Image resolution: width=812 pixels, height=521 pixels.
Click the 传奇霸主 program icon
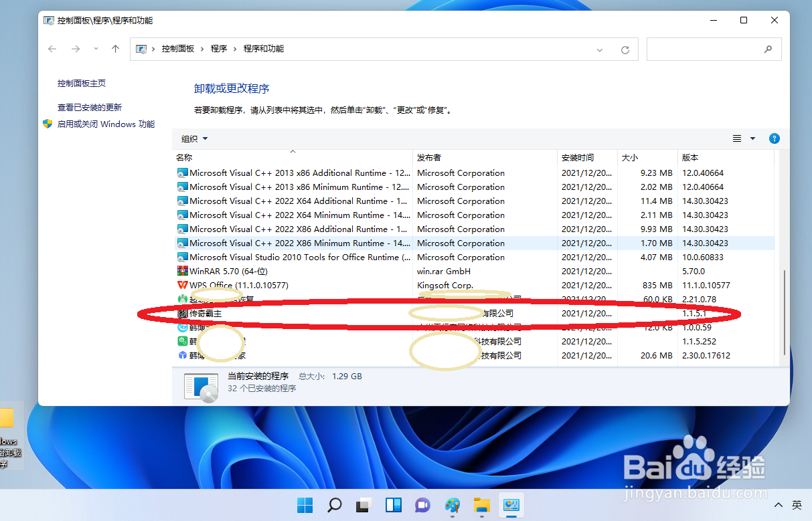(x=183, y=314)
